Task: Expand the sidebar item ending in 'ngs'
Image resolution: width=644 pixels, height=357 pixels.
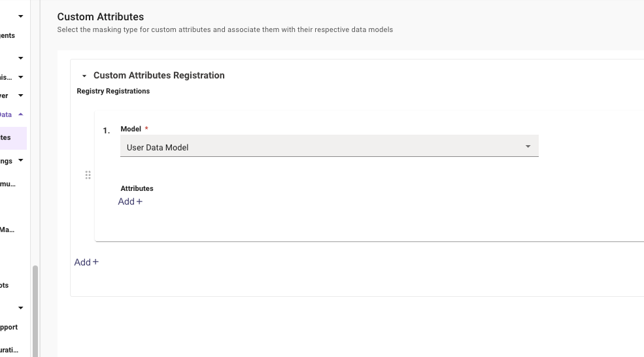Action: [x=20, y=160]
